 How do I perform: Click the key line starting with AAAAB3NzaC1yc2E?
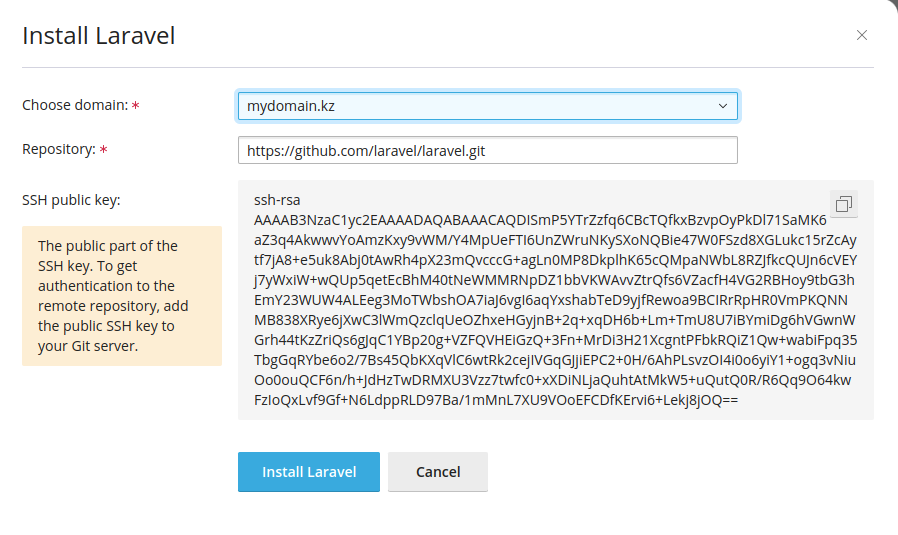click(540, 220)
